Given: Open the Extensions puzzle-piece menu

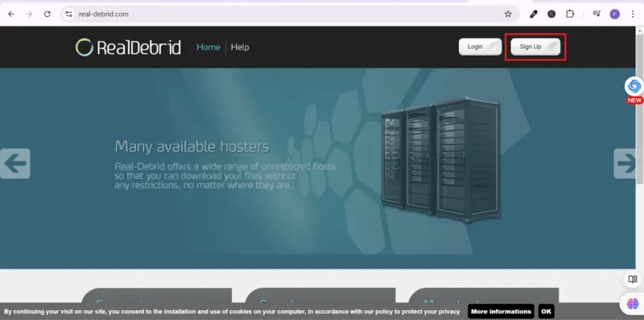Looking at the screenshot, I should pos(570,14).
